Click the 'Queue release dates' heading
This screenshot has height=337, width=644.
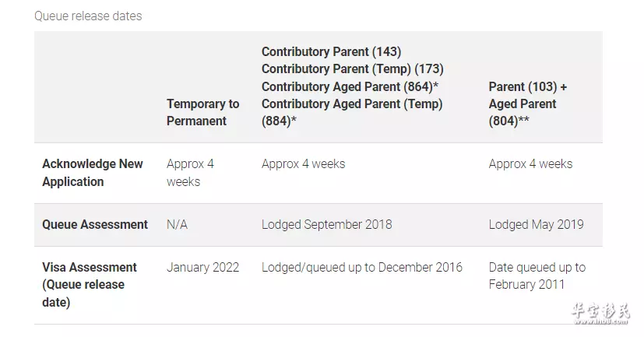[88, 16]
